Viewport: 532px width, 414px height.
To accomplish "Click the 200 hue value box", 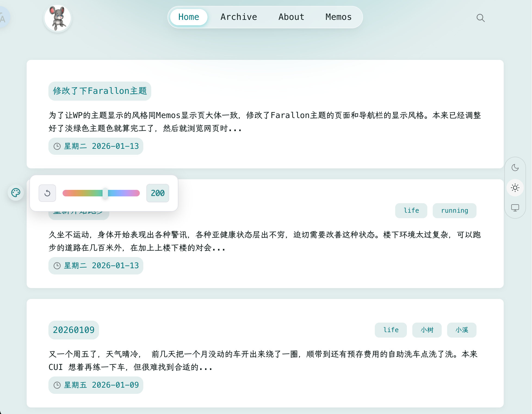I will click(x=157, y=193).
